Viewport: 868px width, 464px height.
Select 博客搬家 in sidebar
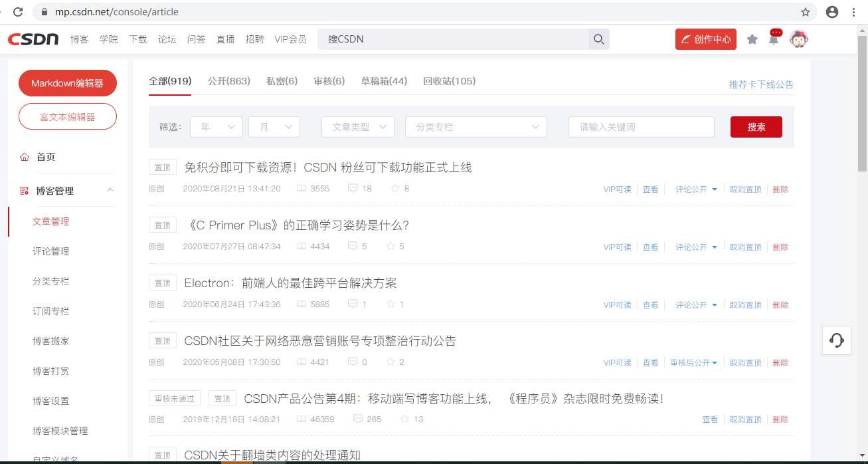click(51, 341)
